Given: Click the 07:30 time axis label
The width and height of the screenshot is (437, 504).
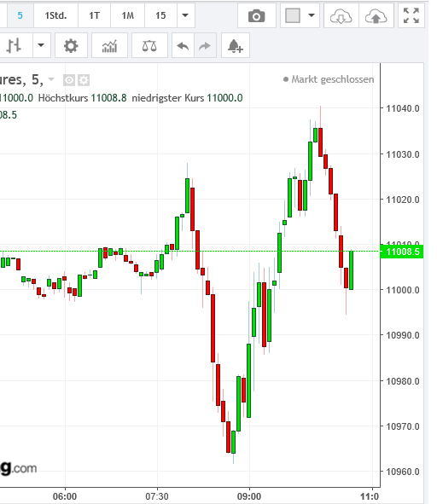Looking at the screenshot, I should point(157,496).
